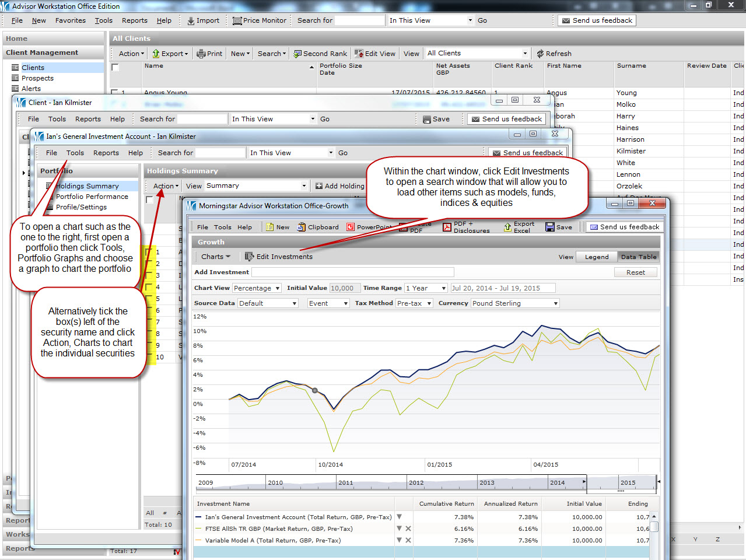Click the Export Excel icon in chart window

click(508, 227)
